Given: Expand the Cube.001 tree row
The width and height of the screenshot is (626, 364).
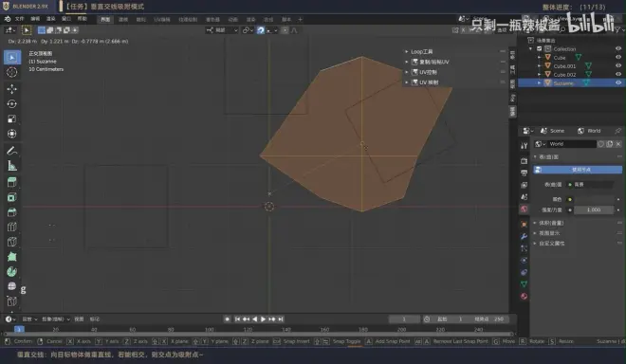Looking at the screenshot, I should (539, 65).
